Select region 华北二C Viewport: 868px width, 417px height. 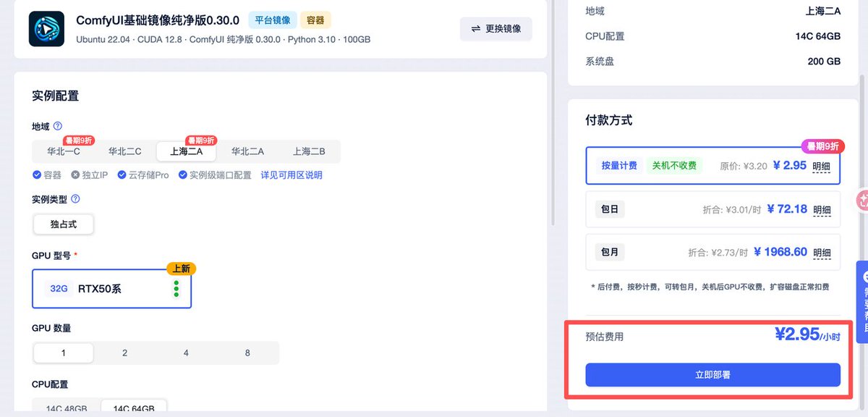(x=125, y=151)
